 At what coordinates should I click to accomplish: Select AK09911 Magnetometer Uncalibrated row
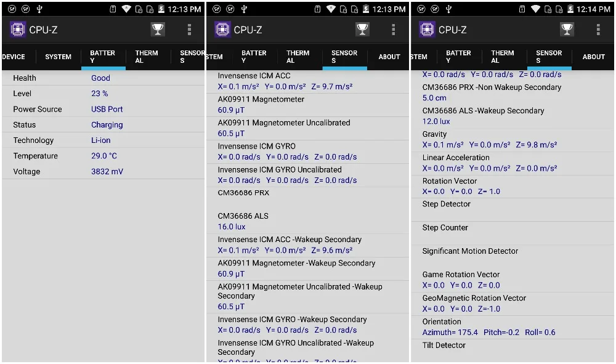307,128
